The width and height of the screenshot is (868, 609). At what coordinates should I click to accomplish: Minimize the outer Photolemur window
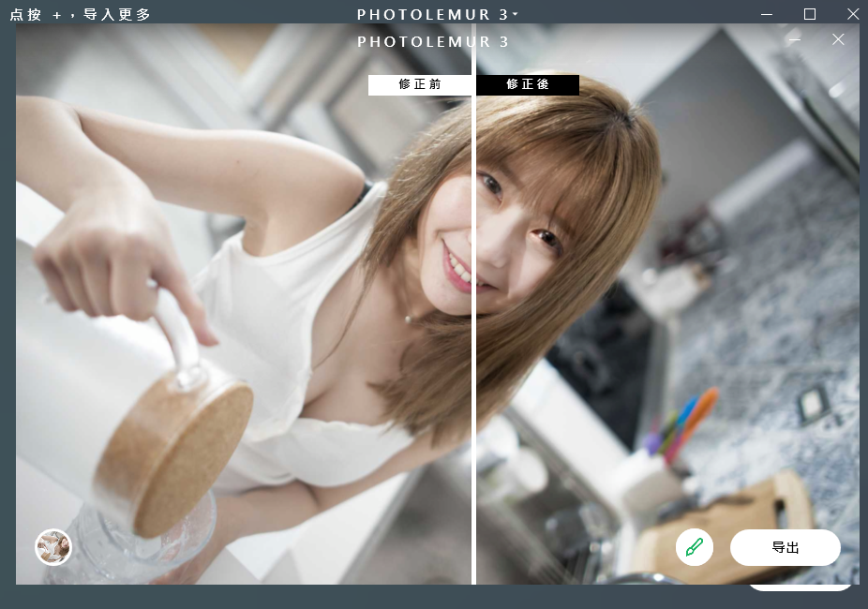(766, 14)
